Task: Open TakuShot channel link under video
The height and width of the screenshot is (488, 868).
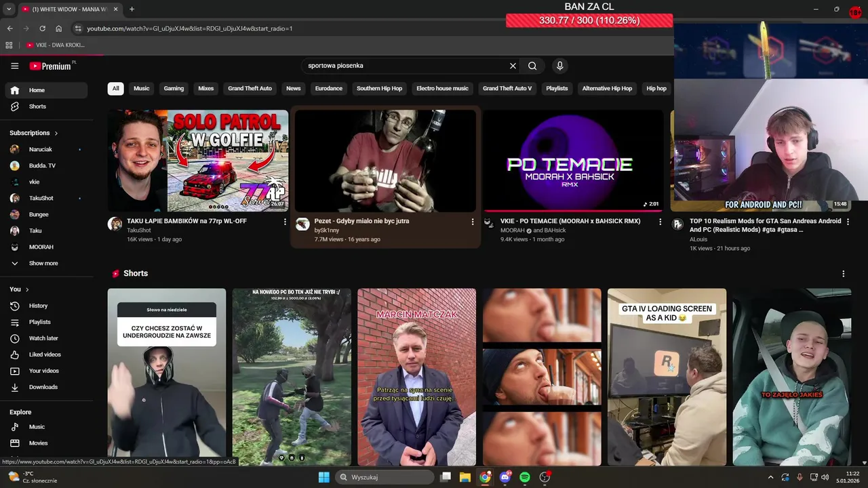Action: click(x=138, y=230)
